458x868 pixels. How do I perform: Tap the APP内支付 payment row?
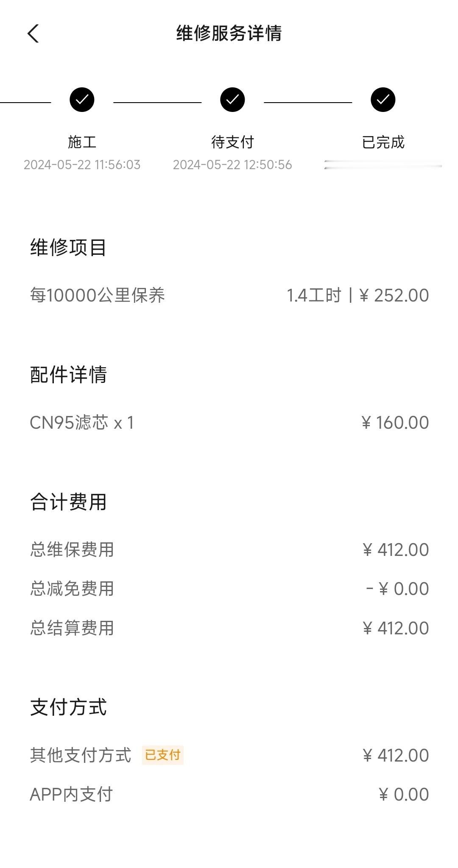(x=229, y=794)
